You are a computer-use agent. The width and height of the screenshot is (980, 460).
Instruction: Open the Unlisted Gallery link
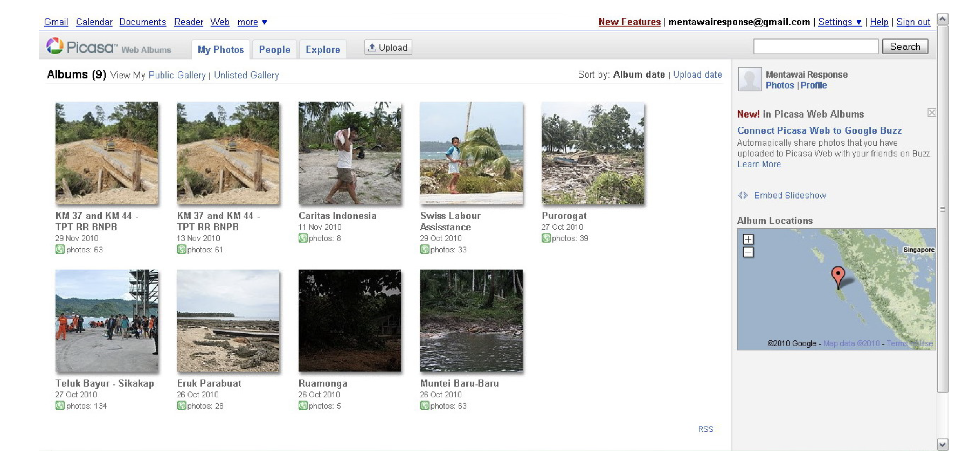(x=246, y=75)
